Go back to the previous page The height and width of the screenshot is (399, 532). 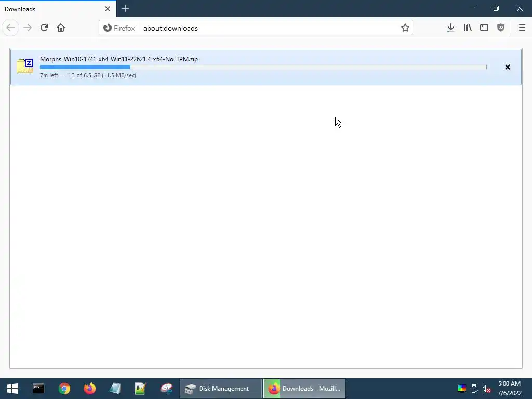pos(10,28)
